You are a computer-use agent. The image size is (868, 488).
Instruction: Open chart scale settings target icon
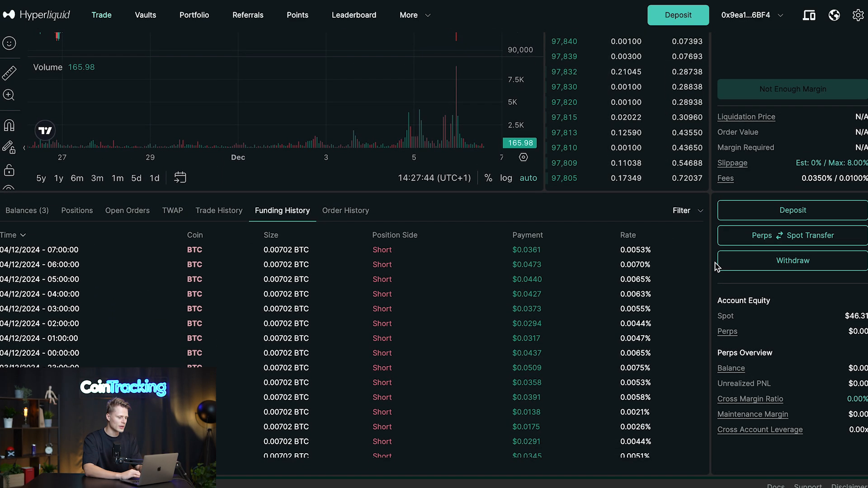523,157
